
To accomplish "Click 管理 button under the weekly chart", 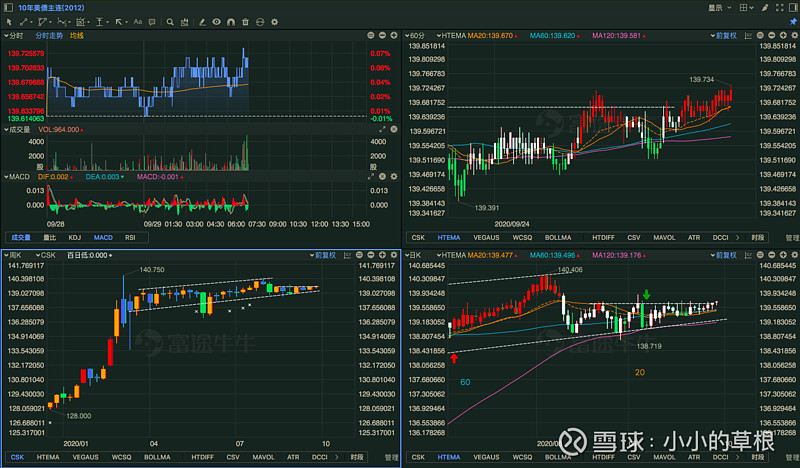I will pyautogui.click(x=391, y=457).
